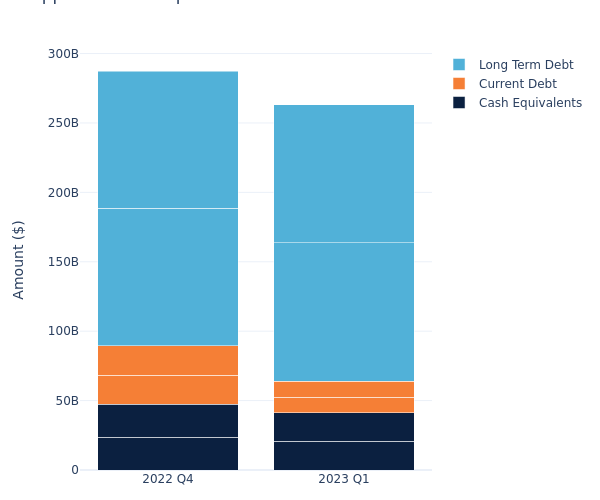This screenshot has width=600, height=500.
Task: Click the orange Current Debt legend swatch
Action: [459, 84]
